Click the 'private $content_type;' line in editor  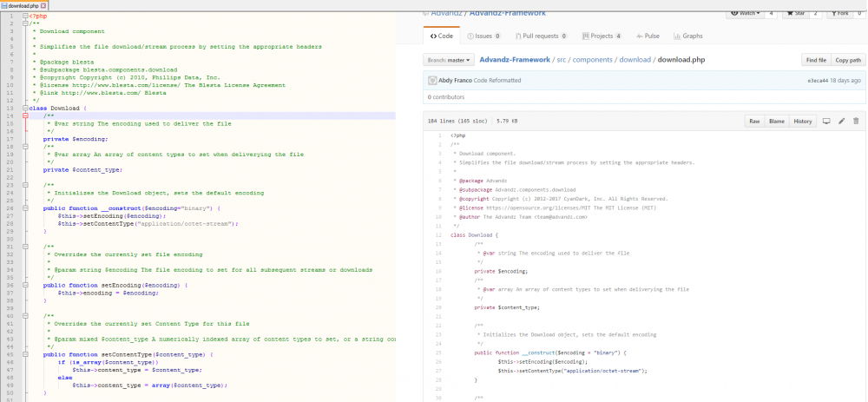point(82,169)
